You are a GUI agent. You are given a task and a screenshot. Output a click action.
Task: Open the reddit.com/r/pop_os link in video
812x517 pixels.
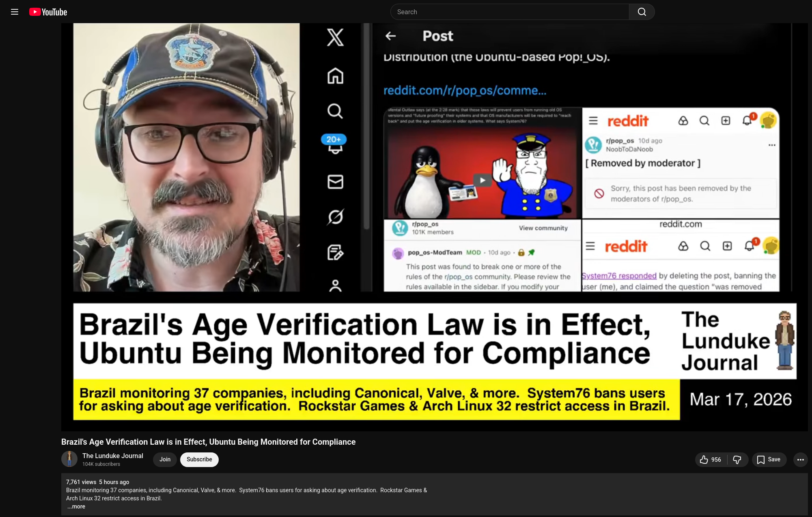pyautogui.click(x=465, y=90)
